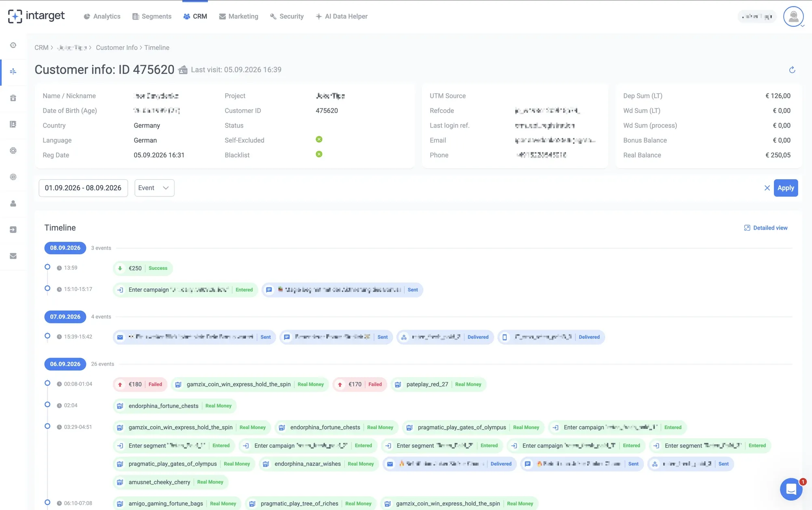
Task: Select the CRM tab
Action: point(195,16)
